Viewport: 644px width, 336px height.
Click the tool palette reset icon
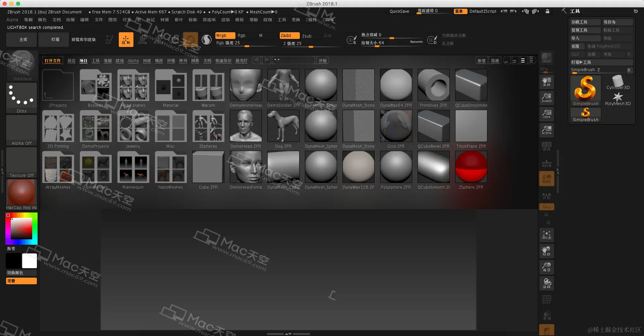pyautogui.click(x=636, y=11)
